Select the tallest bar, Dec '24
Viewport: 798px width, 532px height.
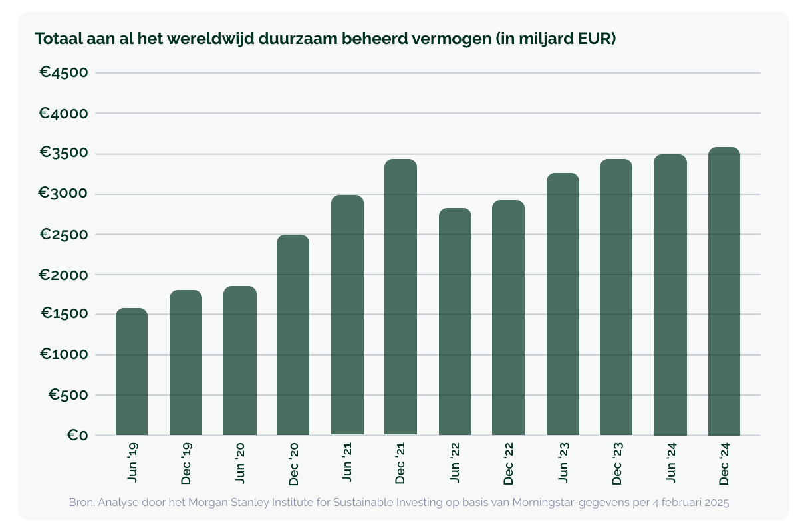point(724,291)
